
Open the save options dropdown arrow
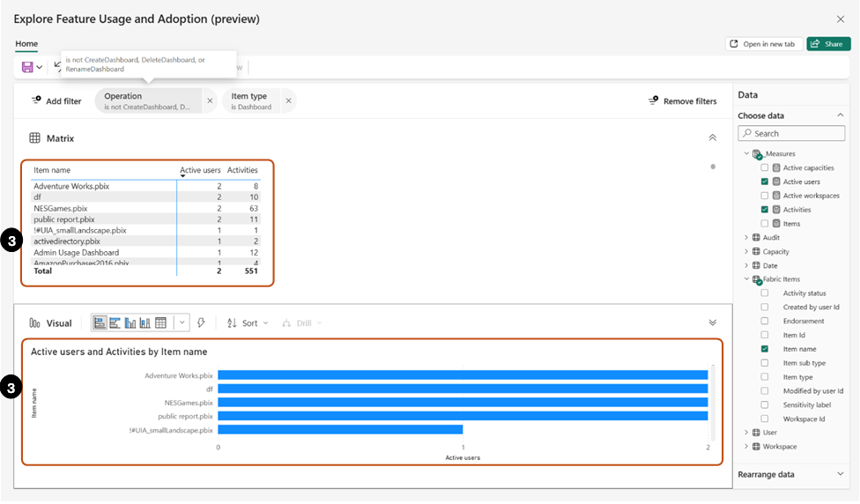point(40,68)
